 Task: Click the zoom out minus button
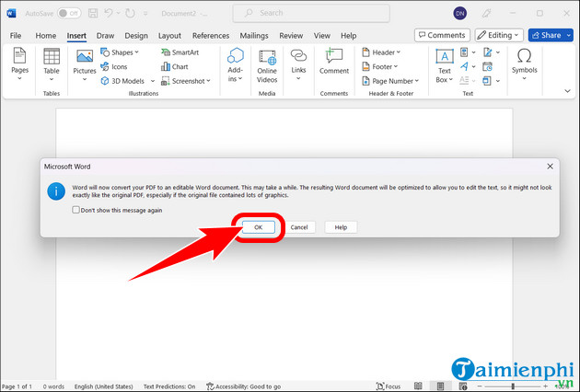(x=480, y=386)
